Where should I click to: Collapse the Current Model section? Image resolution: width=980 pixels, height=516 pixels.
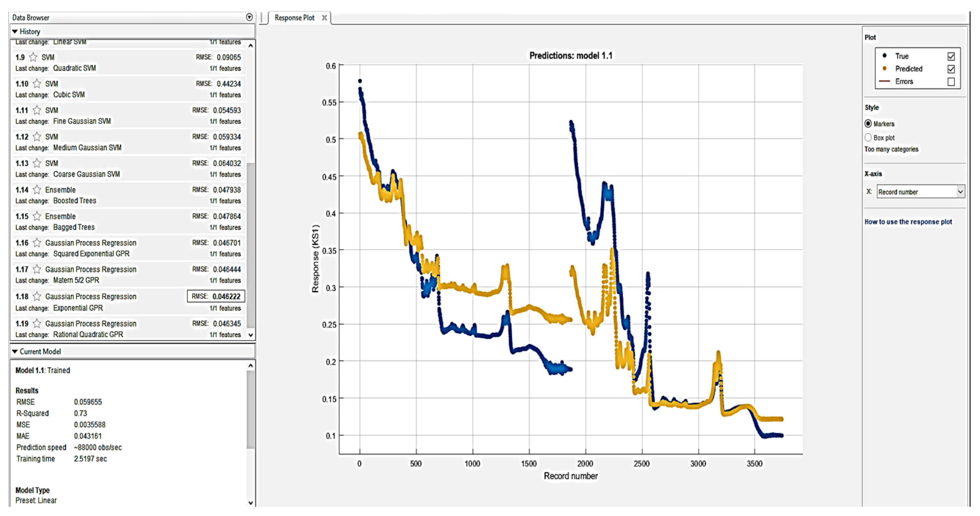(x=15, y=351)
